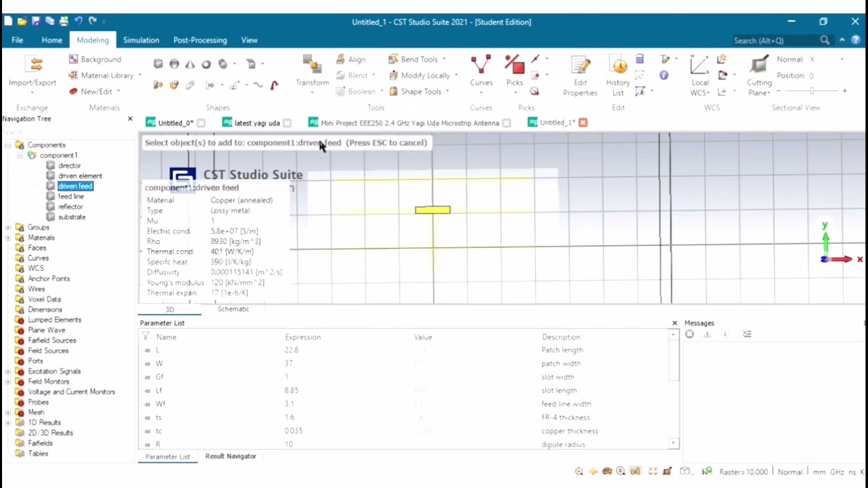Toggle the Cutting Plane

coord(759,76)
